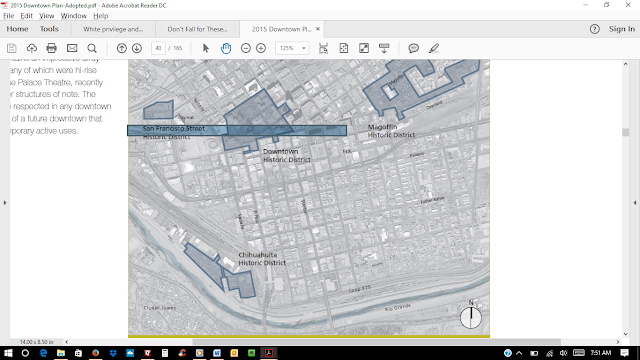Expand the left navigation pane arrow

[x=5, y=202]
